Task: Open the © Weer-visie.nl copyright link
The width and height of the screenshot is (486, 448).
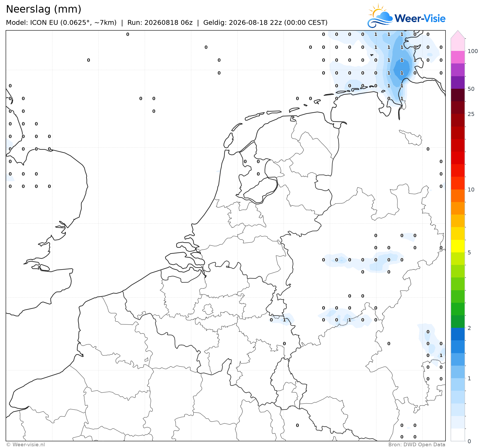Action: [26, 445]
